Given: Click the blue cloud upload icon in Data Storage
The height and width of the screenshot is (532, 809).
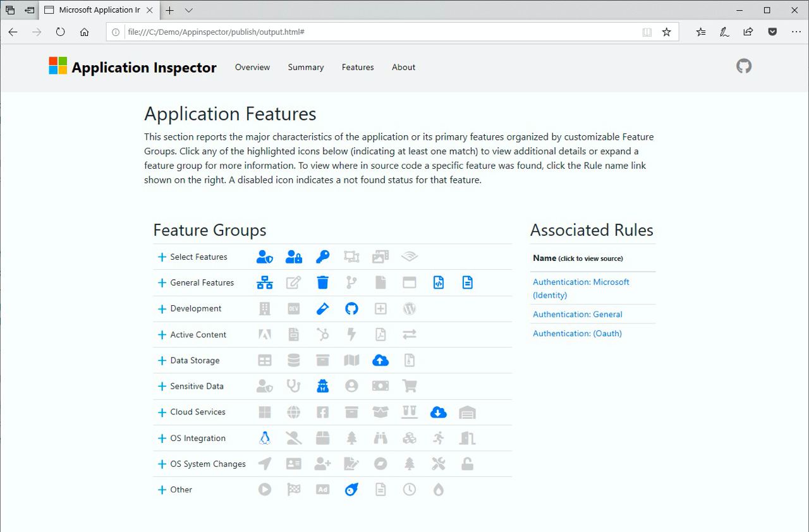Looking at the screenshot, I should click(x=380, y=360).
